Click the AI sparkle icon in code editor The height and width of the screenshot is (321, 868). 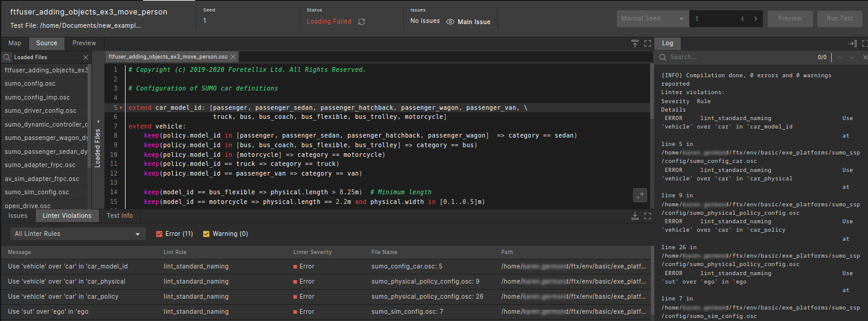(x=640, y=195)
